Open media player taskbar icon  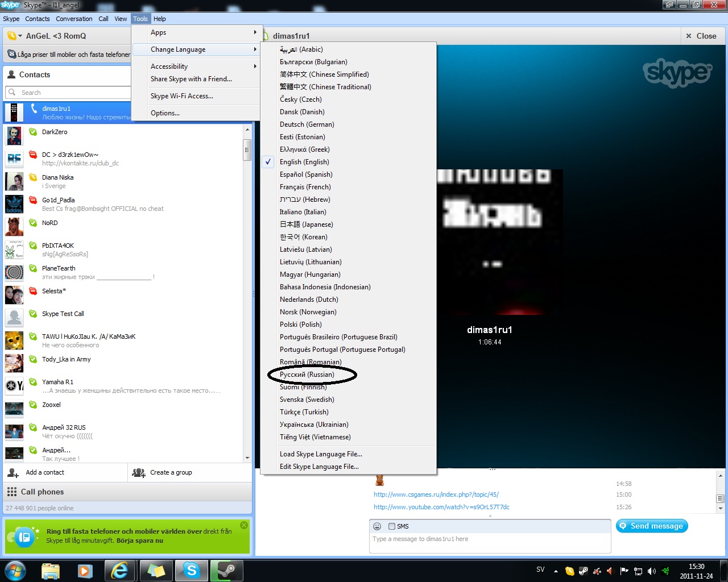click(x=85, y=570)
